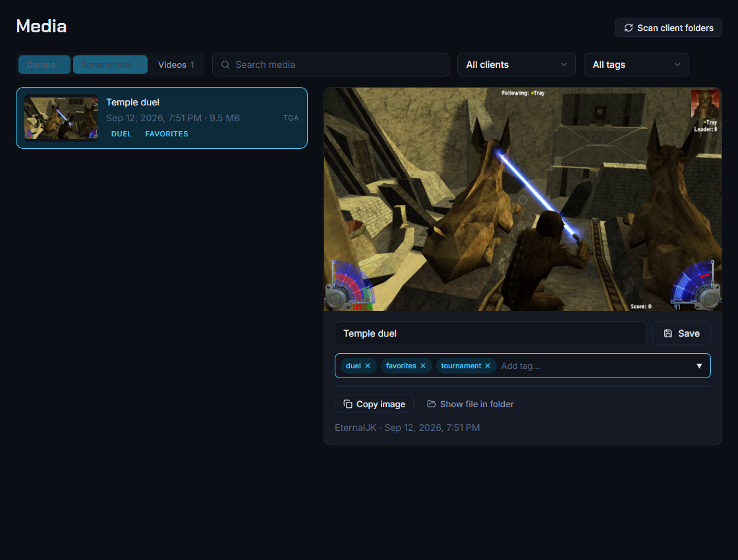The height and width of the screenshot is (560, 738).
Task: Click the folder icon beside Show file
Action: pos(431,404)
